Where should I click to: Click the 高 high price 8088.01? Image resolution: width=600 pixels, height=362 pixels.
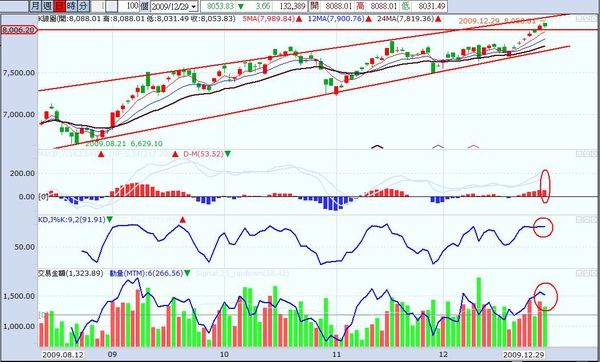[x=384, y=6]
